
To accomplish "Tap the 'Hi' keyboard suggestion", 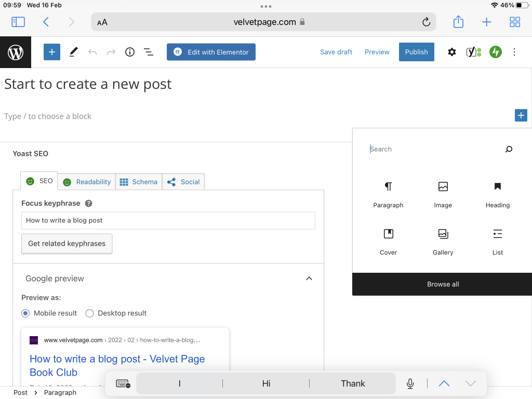I will (266, 383).
